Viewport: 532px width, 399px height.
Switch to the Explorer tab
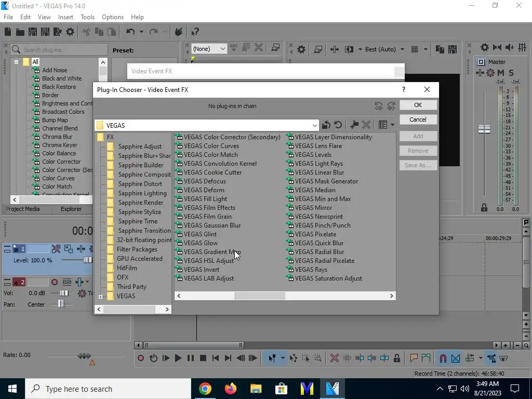click(x=71, y=209)
